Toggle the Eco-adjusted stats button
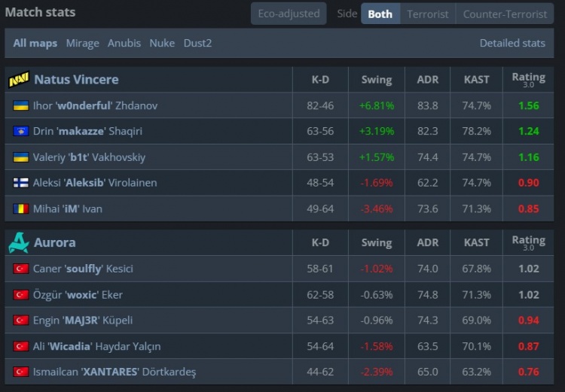 point(289,14)
